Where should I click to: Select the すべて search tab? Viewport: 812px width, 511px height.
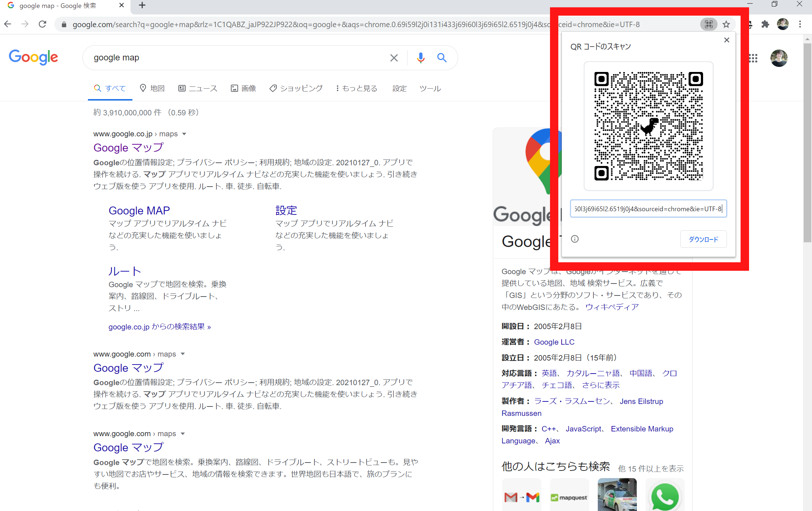[x=110, y=88]
